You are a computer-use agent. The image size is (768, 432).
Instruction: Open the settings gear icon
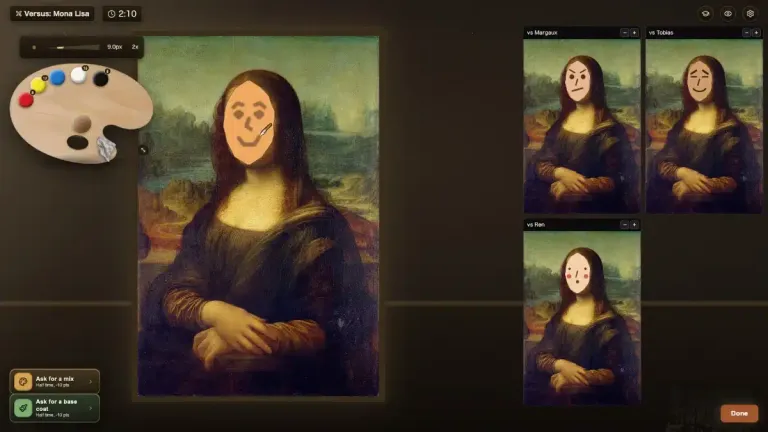click(x=750, y=14)
